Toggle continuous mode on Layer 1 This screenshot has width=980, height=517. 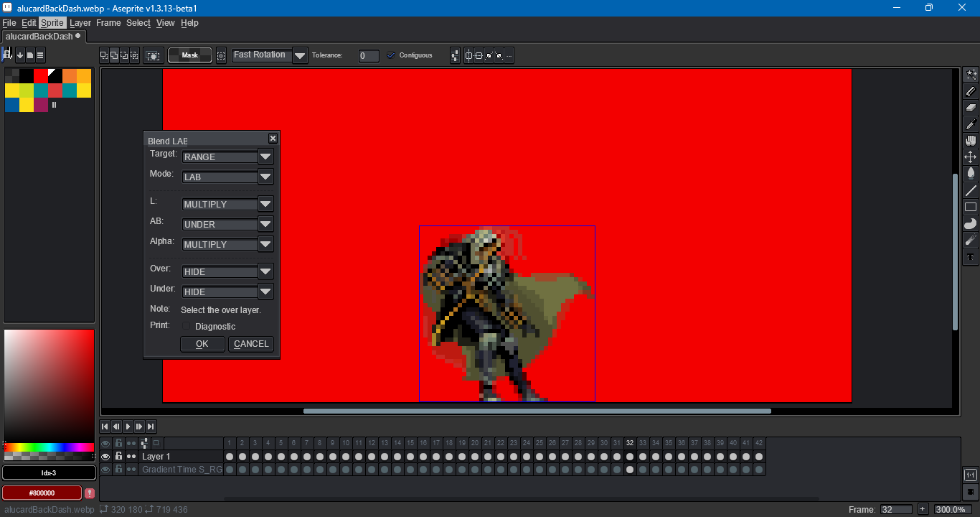131,456
